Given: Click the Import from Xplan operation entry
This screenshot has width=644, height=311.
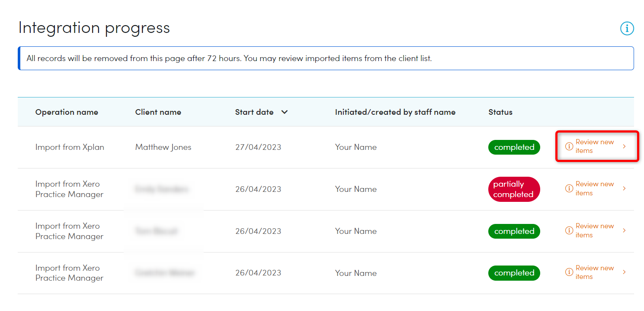Looking at the screenshot, I should (70, 147).
